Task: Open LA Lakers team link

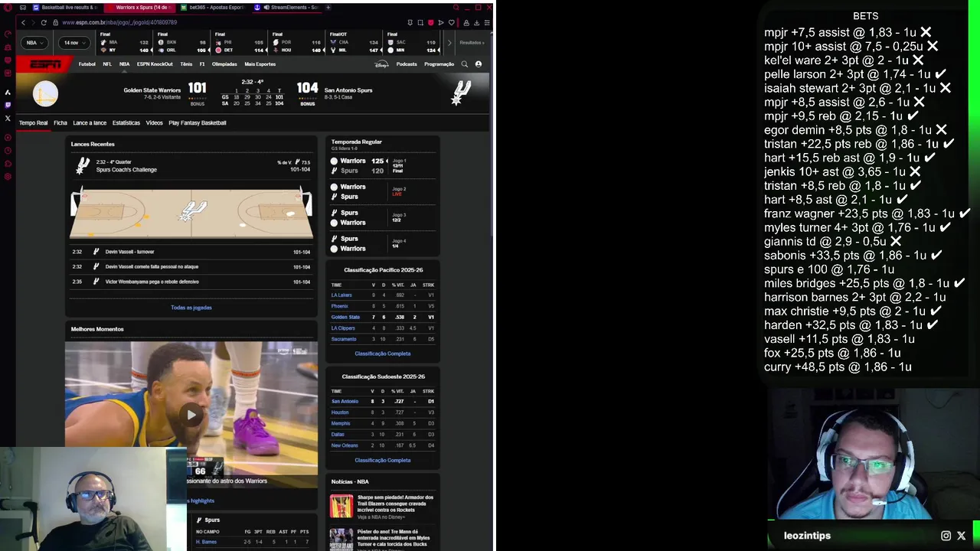Action: click(341, 295)
